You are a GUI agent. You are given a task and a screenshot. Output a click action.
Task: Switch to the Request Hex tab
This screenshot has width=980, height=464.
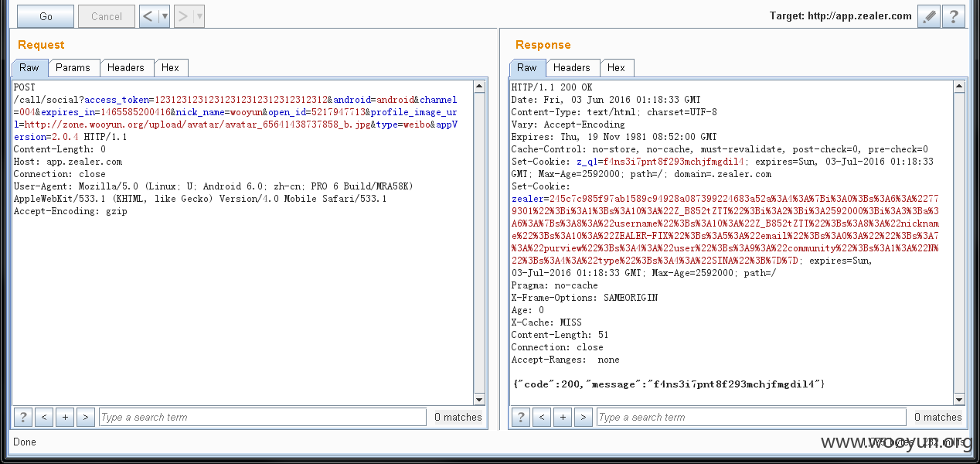171,68
